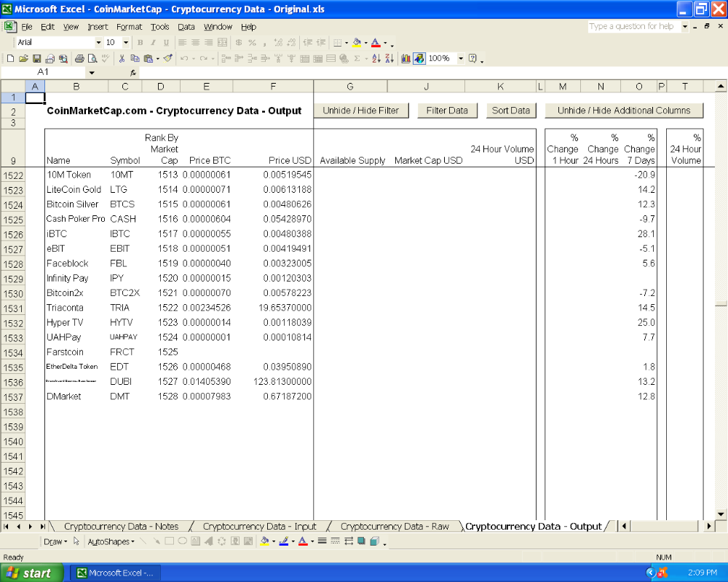Apply the blue Line Color in drawing toolbar

(284, 541)
